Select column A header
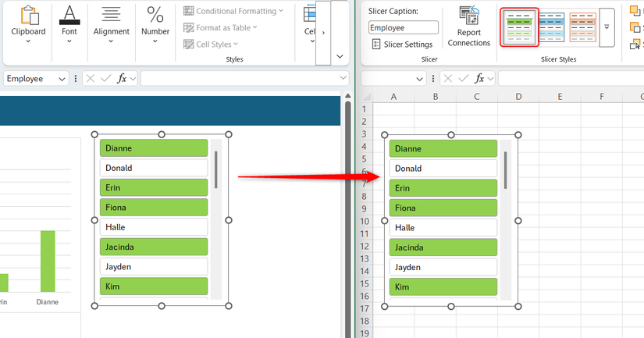Screen dimensions: 644x338 [393, 97]
